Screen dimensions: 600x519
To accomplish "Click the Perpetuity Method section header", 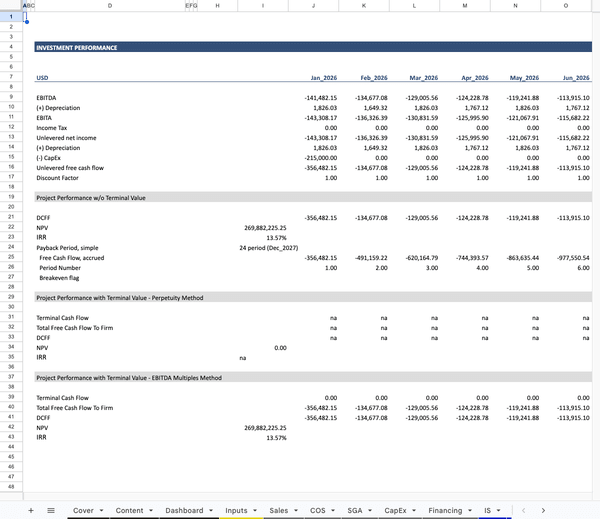I will click(120, 298).
